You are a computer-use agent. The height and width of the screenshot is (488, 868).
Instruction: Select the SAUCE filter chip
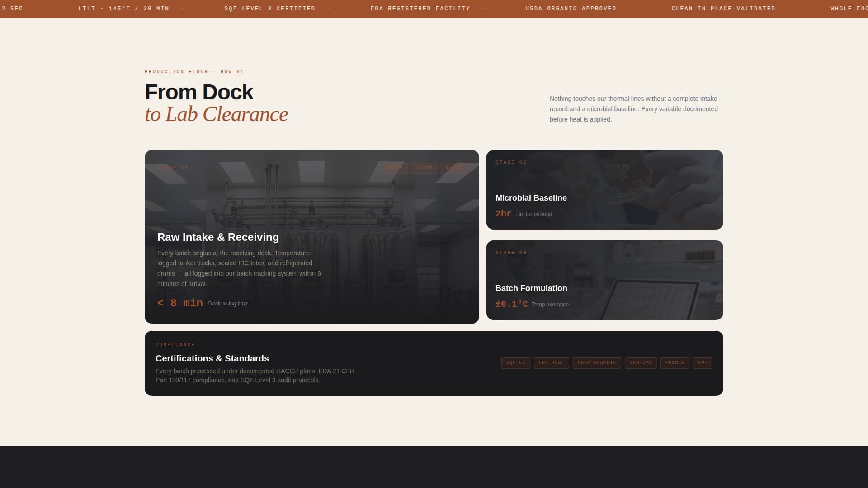click(453, 168)
